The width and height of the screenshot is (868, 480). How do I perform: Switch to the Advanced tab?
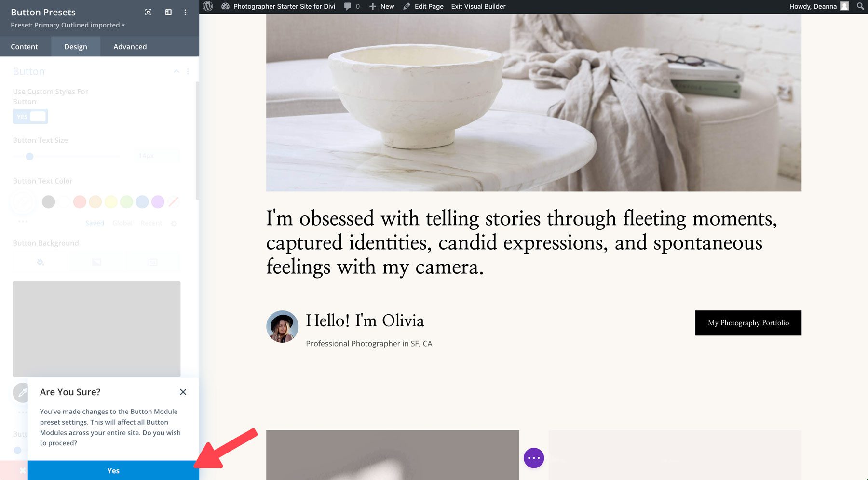tap(130, 46)
